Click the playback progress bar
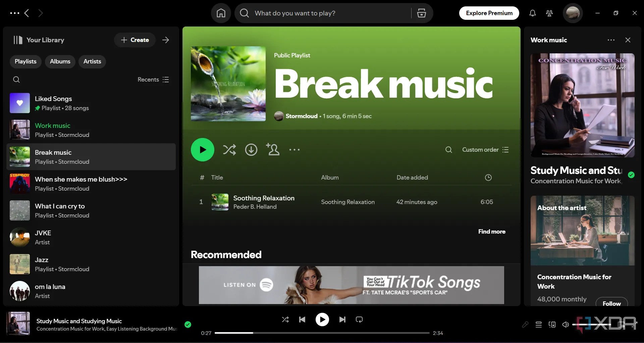Screen dimensions: 644x343 click(322, 333)
